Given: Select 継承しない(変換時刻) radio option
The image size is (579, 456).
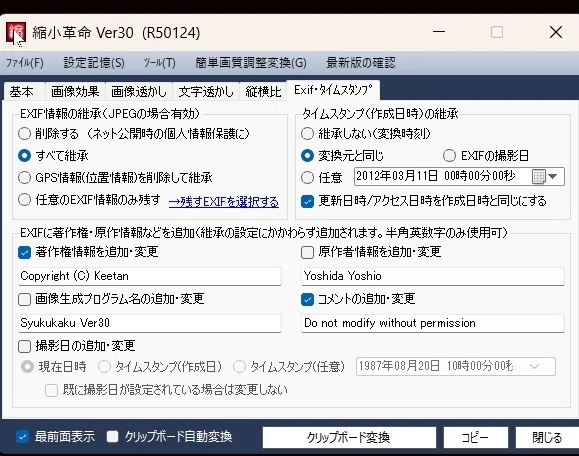Looking at the screenshot, I should [x=307, y=134].
